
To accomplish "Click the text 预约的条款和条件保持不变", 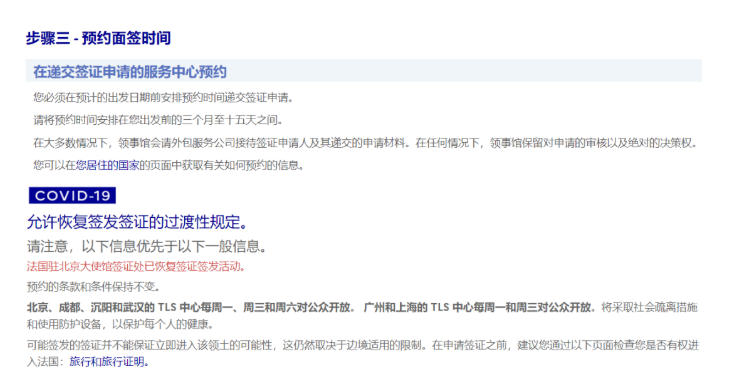I will (93, 286).
